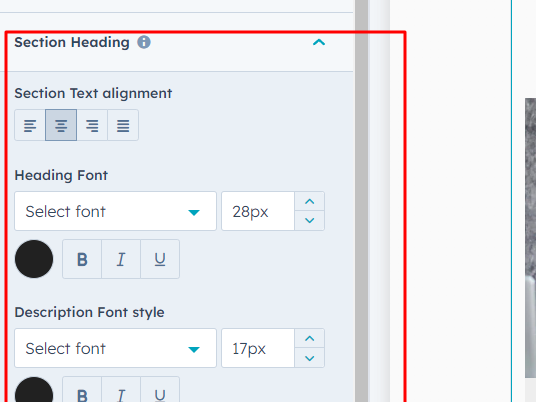Image resolution: width=536 pixels, height=402 pixels.
Task: Click the preview image thumbnail at right edge
Action: click(531, 238)
